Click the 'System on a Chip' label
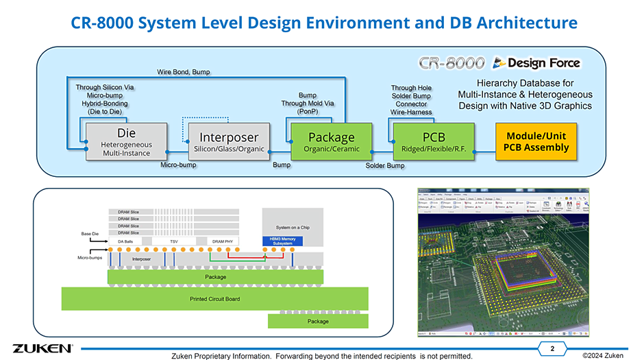The height and width of the screenshot is (360, 644). (x=293, y=227)
